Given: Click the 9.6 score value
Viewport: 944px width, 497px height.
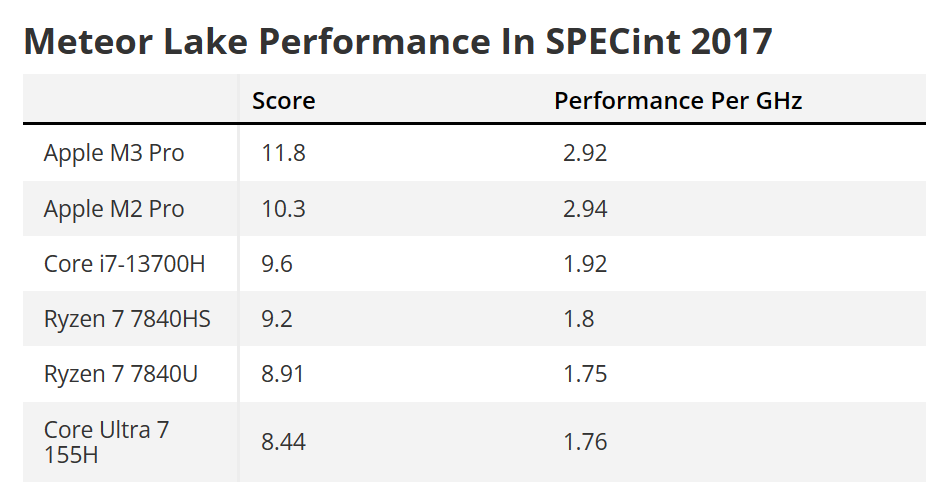Looking at the screenshot, I should pos(277,264).
